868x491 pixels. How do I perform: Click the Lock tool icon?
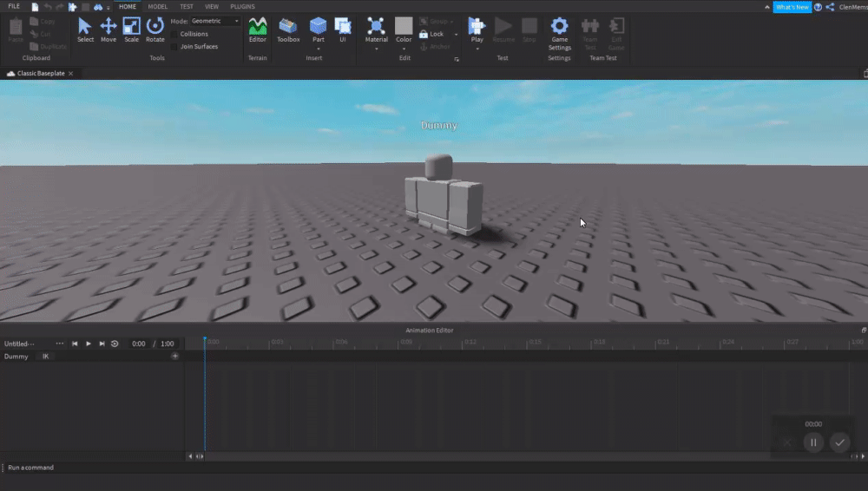pyautogui.click(x=424, y=34)
